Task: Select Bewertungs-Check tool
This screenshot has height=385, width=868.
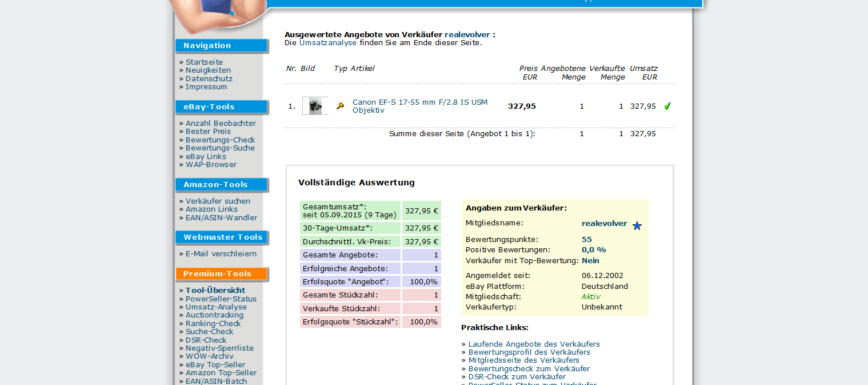Action: click(x=220, y=140)
